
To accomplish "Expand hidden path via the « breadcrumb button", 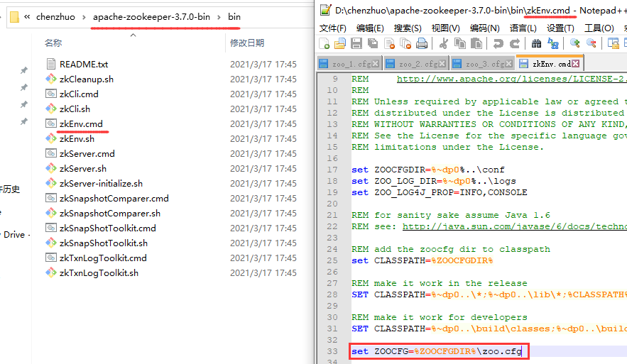I will [x=27, y=16].
